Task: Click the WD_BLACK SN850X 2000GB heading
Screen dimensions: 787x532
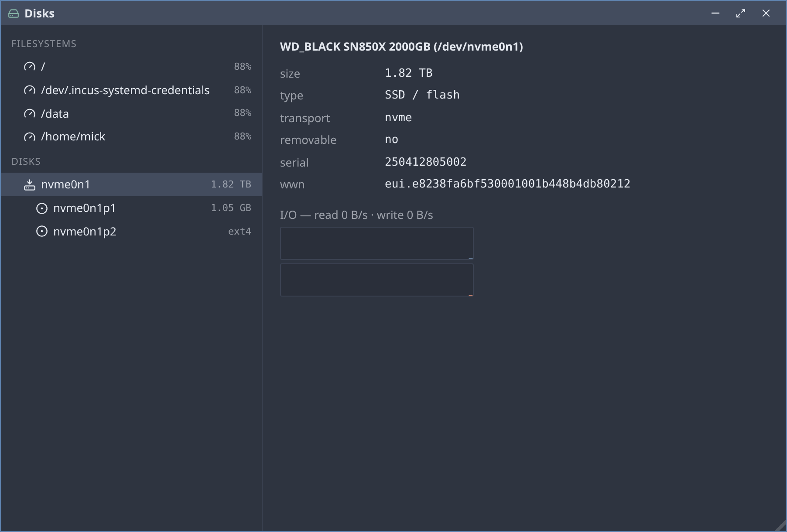Action: click(401, 47)
